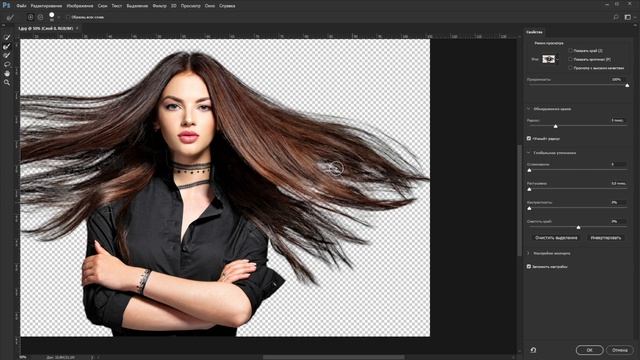The width and height of the screenshot is (640, 360).
Task: Select the Brush tool in left toolbar
Action: 7,55
